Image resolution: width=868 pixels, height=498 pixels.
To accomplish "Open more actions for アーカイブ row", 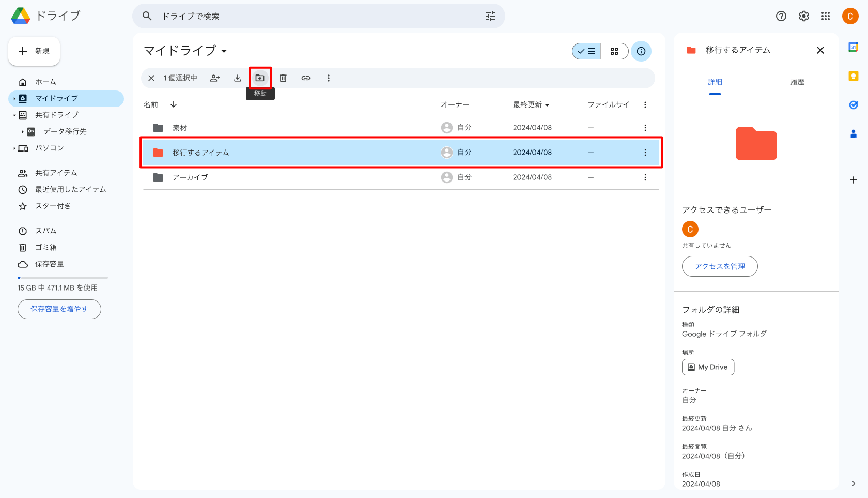I will tap(645, 177).
